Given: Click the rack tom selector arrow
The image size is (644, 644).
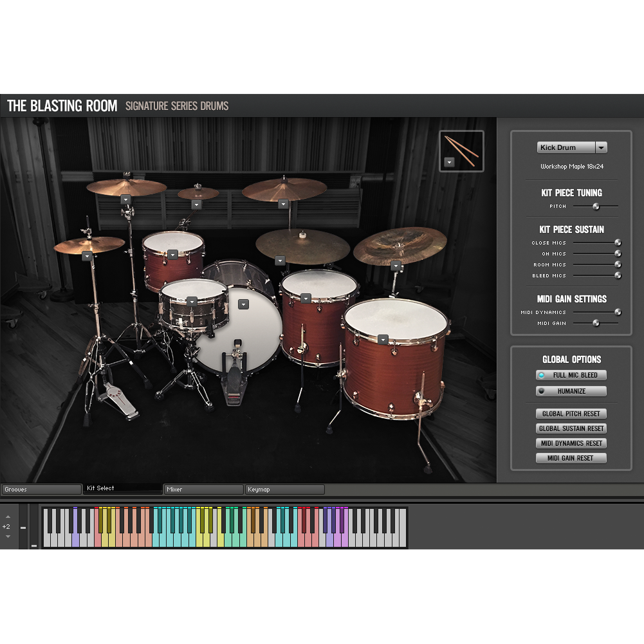Looking at the screenshot, I should [x=172, y=255].
